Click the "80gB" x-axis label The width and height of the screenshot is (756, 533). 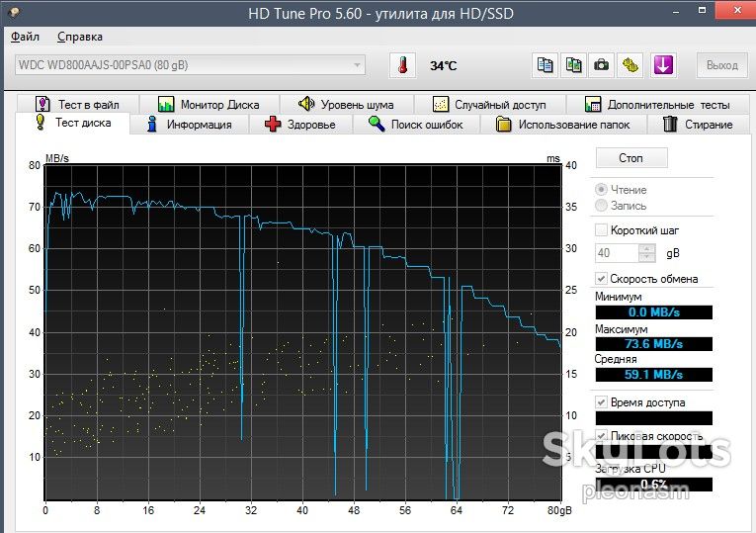point(559,510)
